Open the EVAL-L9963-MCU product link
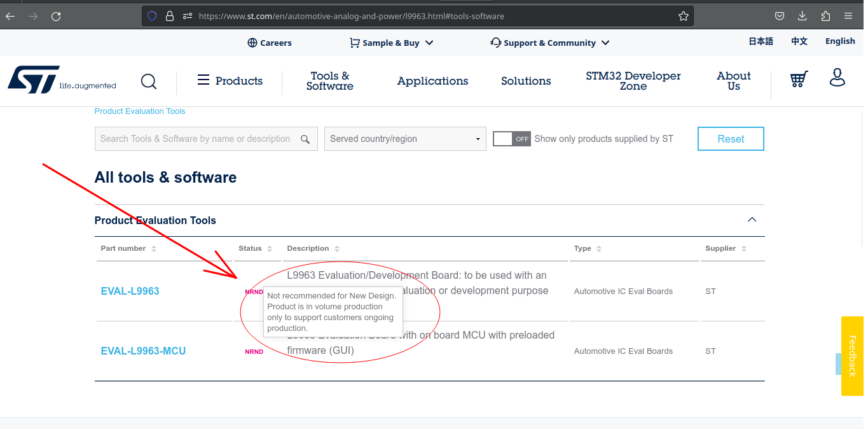Viewport: 868px width, 429px height. [143, 351]
